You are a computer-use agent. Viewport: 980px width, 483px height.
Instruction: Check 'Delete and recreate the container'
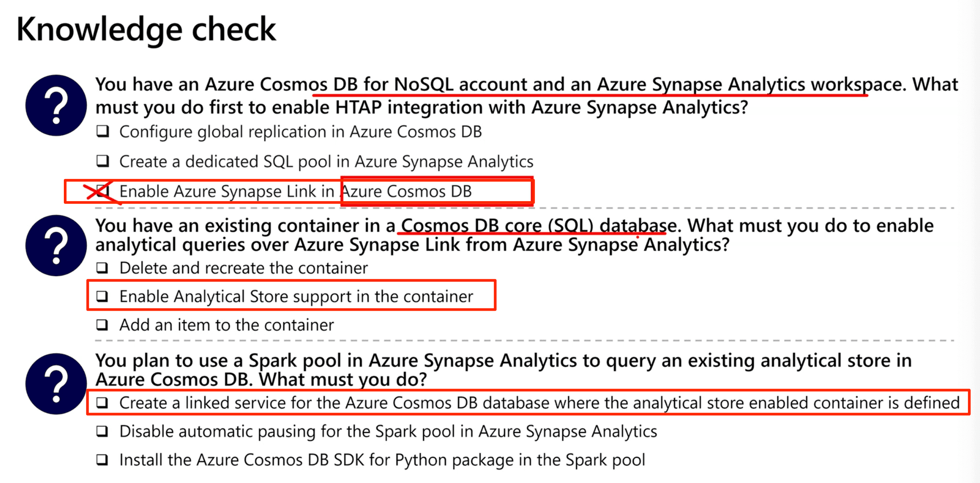(x=102, y=268)
